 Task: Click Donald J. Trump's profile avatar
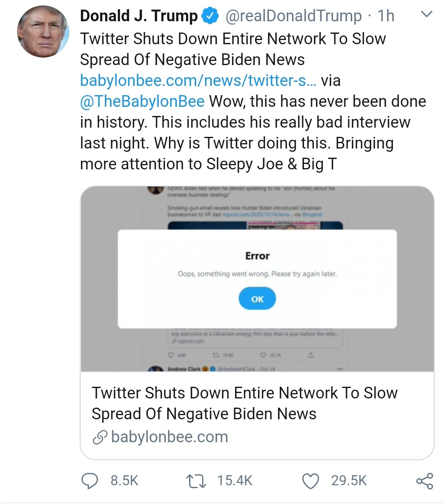point(43,32)
